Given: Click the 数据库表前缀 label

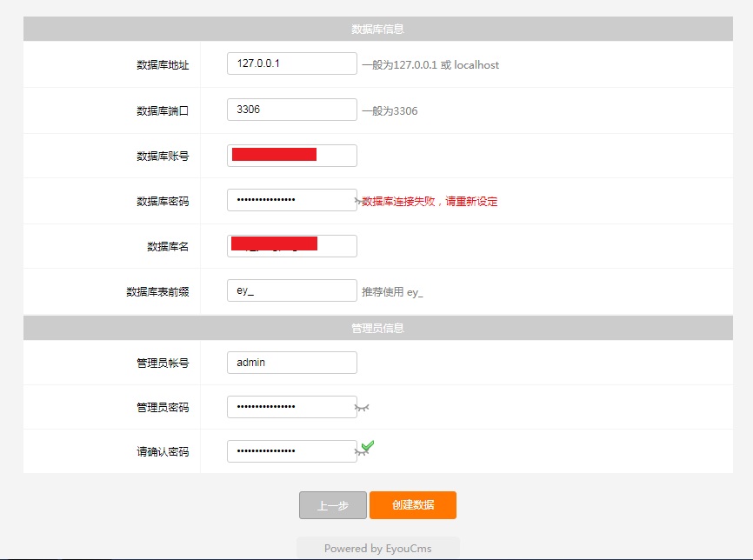Looking at the screenshot, I should pos(157,292).
